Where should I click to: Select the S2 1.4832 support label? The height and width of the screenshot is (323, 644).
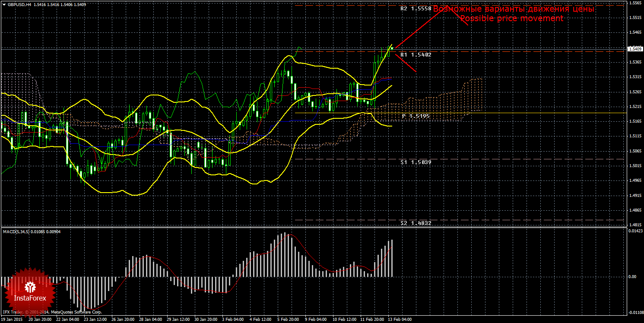pos(416,223)
